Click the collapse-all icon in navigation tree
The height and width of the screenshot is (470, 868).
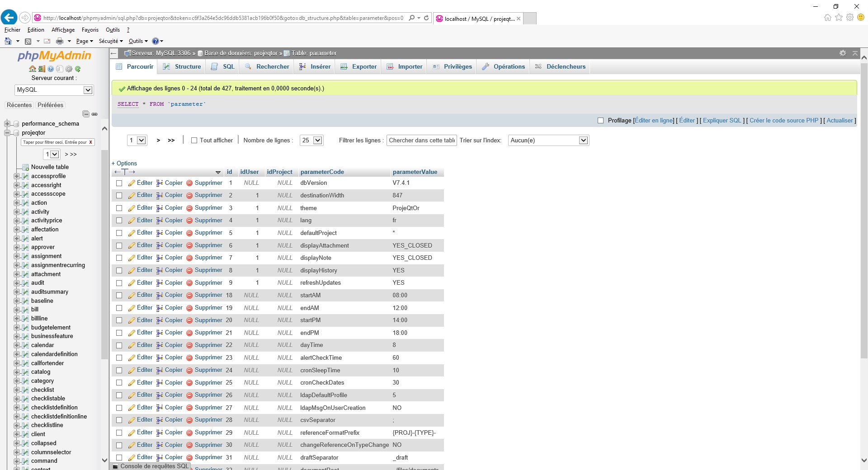86,114
